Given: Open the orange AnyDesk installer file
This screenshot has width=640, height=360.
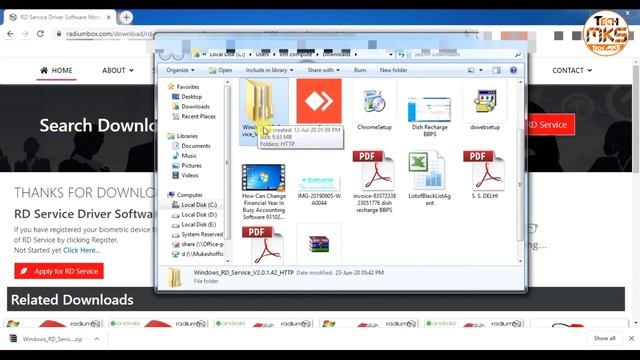Looking at the screenshot, I should click(319, 101).
